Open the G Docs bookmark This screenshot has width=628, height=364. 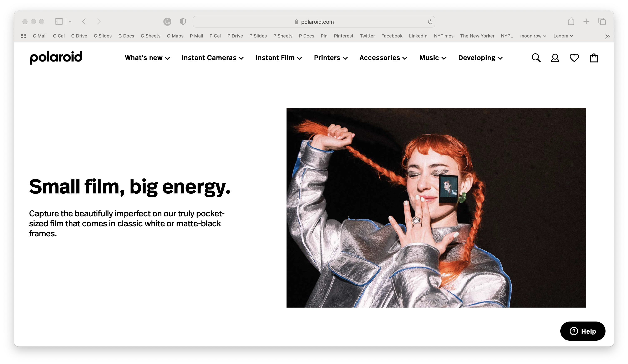(126, 36)
